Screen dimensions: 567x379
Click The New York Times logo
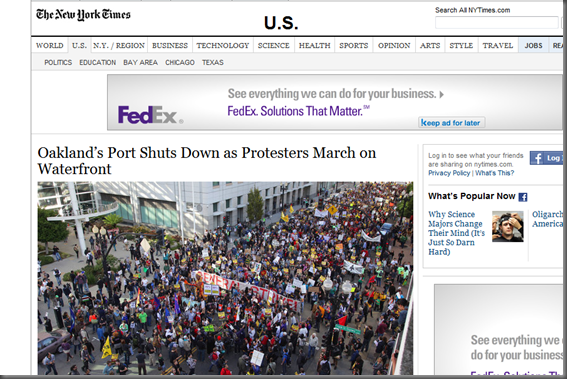coord(83,14)
